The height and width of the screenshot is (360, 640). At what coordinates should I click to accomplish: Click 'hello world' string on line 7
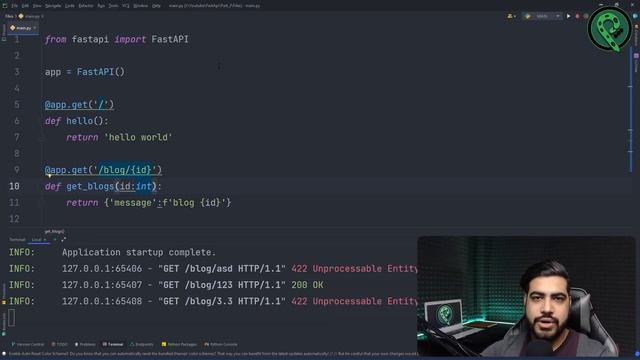(x=138, y=137)
